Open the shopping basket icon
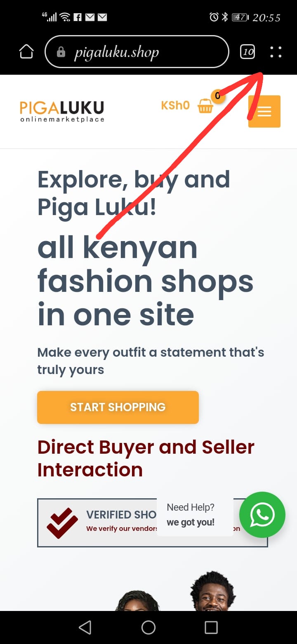The image size is (297, 644). click(x=205, y=106)
